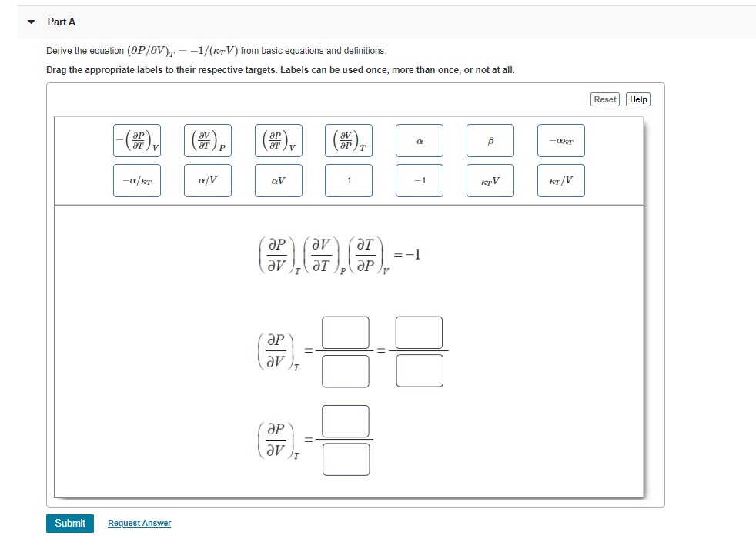Click the (∂P/∂T)V label tile
756x536 pixels.
tap(278, 140)
